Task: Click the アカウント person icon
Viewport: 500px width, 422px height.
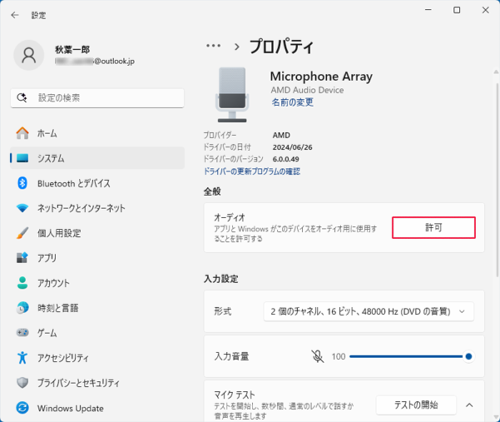Action: [x=22, y=283]
